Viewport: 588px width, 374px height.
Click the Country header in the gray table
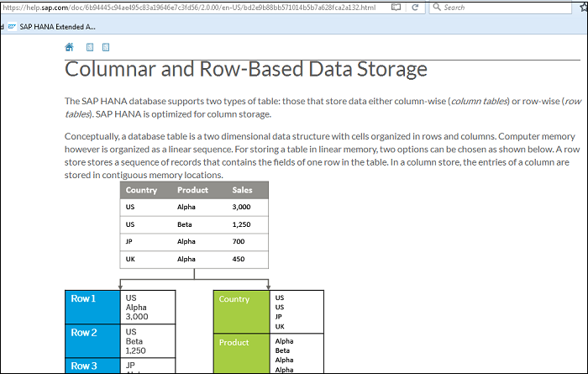[141, 190]
